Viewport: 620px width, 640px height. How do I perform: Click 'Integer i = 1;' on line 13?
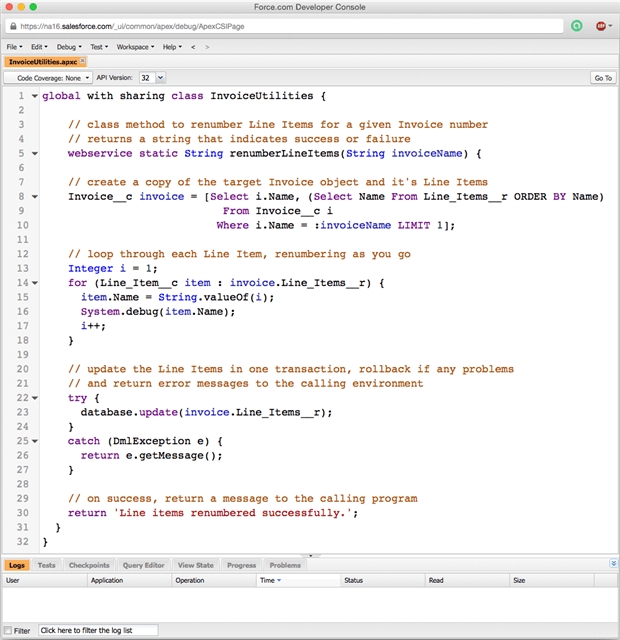[113, 269]
